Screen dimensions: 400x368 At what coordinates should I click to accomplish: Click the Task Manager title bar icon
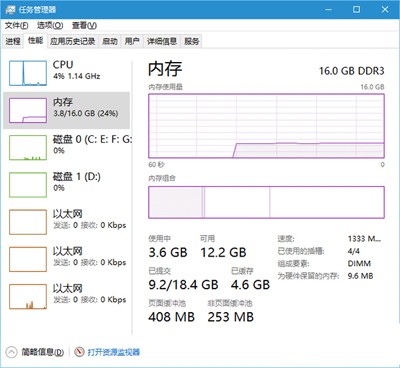pos(10,9)
